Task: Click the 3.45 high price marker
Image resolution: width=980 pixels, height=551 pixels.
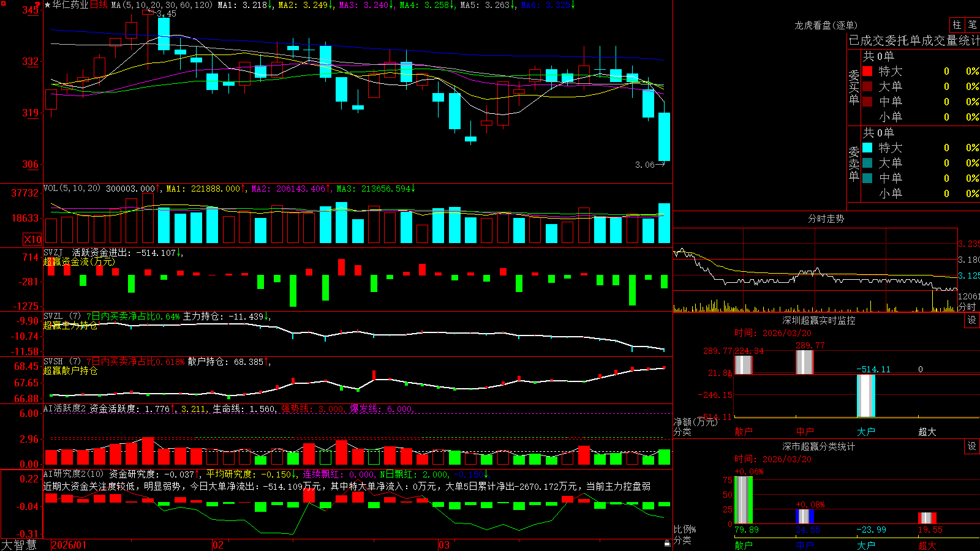Action: pos(167,13)
